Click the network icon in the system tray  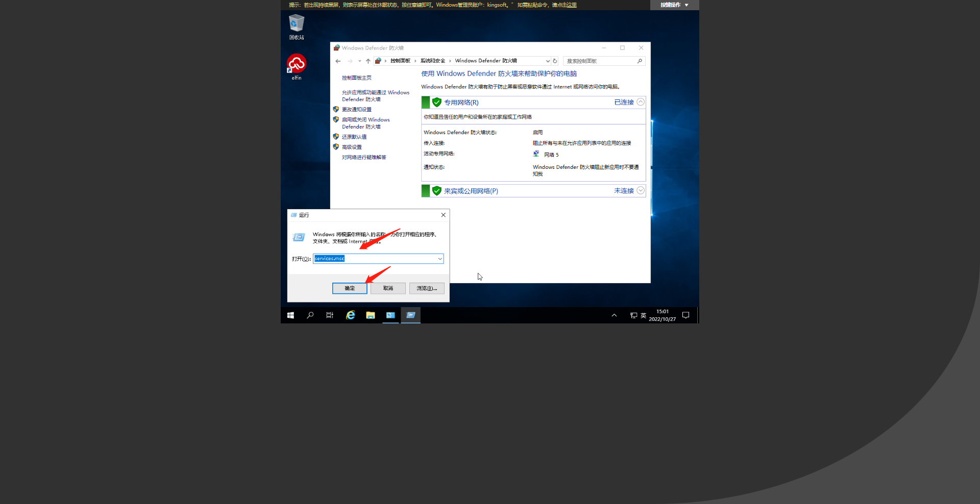[x=633, y=315]
